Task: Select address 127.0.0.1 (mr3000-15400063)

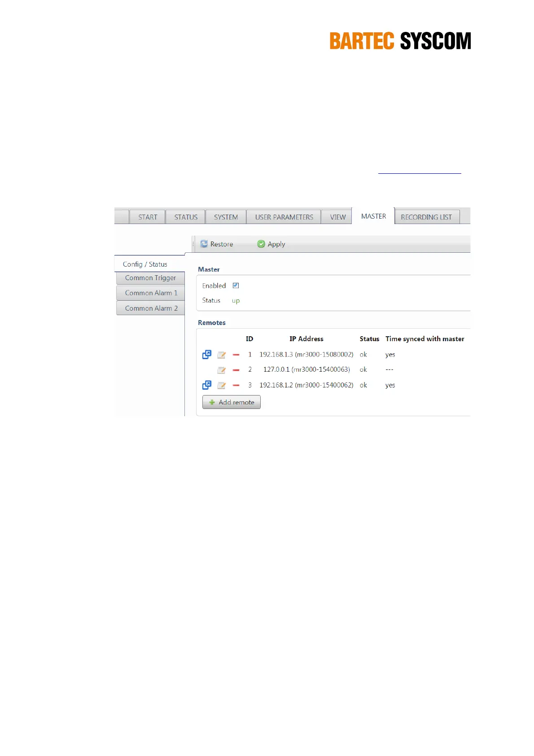Action: pyautogui.click(x=306, y=369)
